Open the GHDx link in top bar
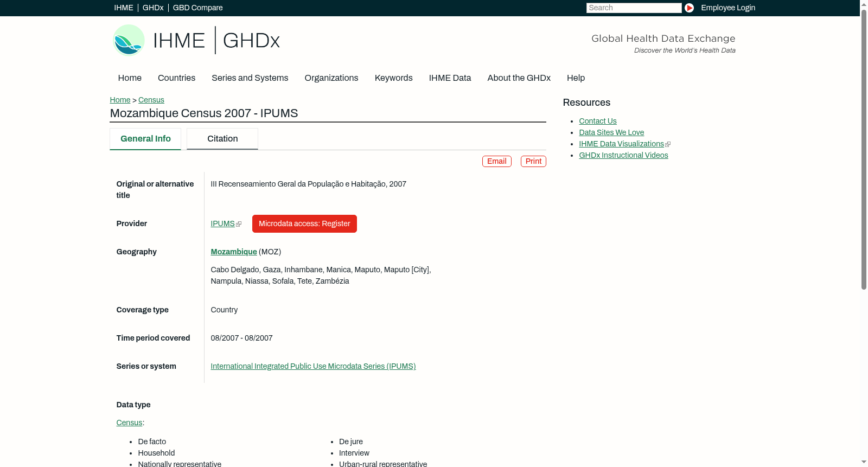868x467 pixels. (153, 8)
